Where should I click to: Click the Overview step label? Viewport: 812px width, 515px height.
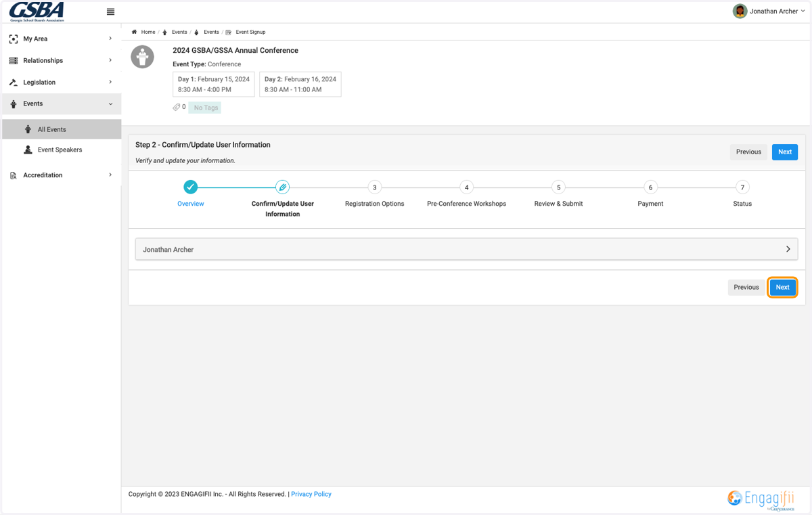[191, 204]
